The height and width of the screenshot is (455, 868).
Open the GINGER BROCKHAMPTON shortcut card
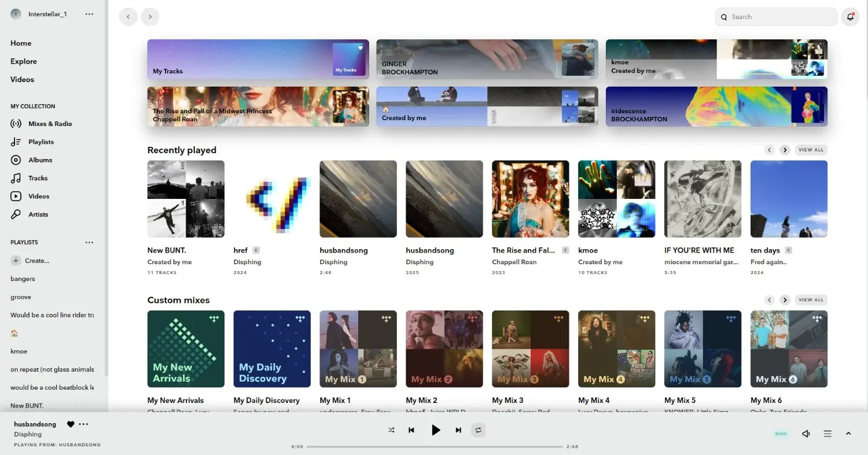[487, 59]
